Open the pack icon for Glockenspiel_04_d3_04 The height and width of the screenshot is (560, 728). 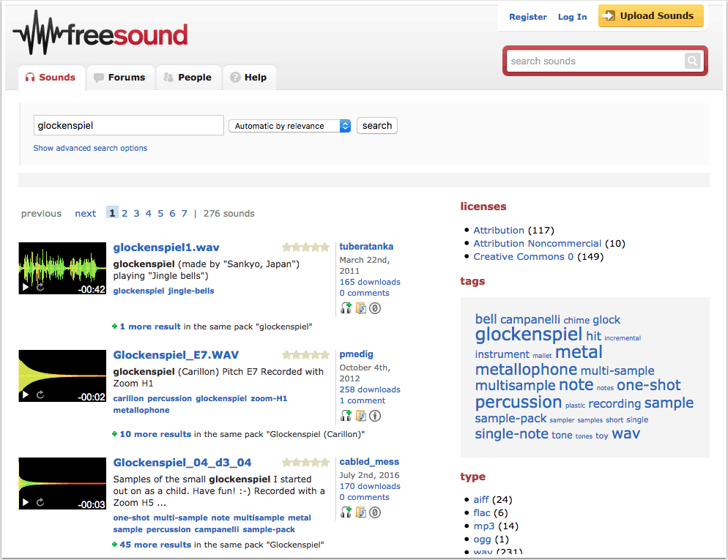click(361, 512)
